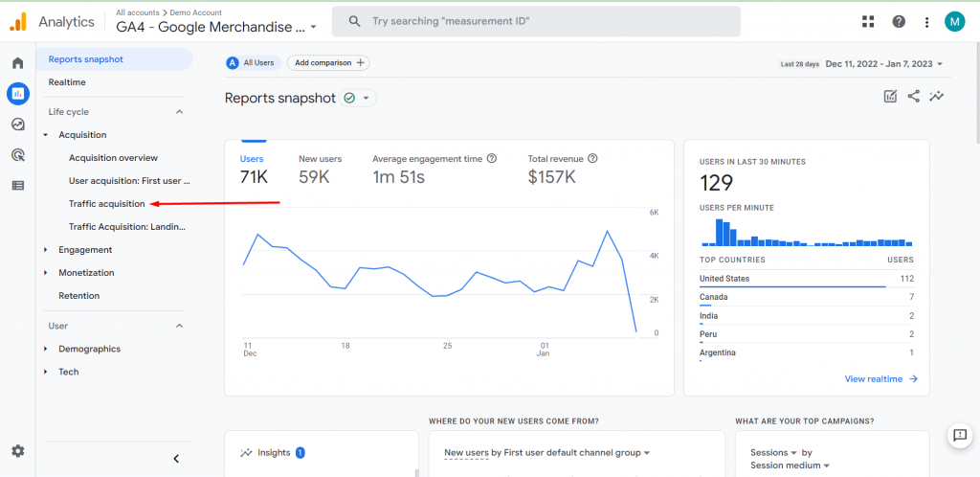Open the report status checkmark dropdown
The width and height of the screenshot is (980, 477).
click(x=358, y=98)
